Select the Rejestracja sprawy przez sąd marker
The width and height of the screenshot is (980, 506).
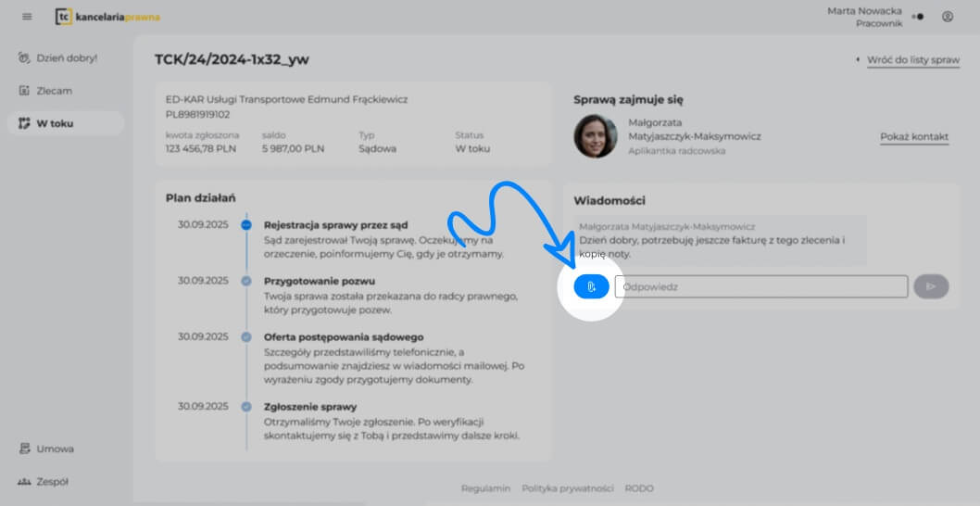coord(246,225)
